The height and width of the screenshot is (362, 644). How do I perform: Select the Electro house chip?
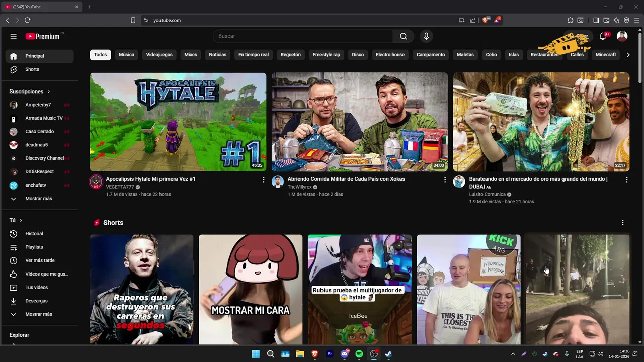pos(390,55)
